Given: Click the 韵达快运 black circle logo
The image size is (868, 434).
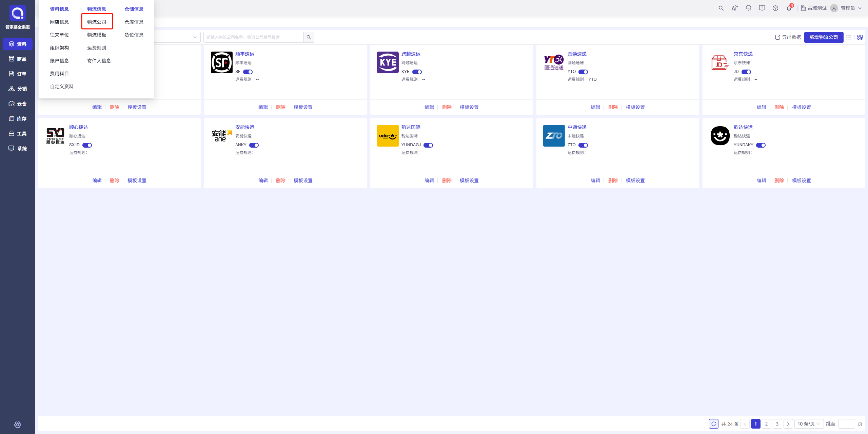Looking at the screenshot, I should (x=720, y=136).
